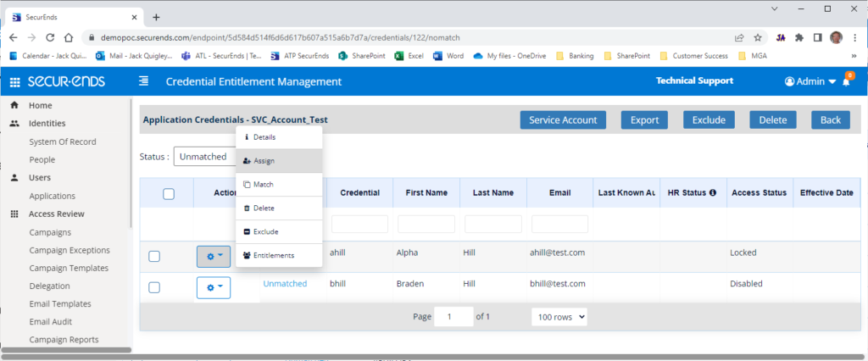Click the HR Status info icon
This screenshot has height=361, width=868.
pos(713,192)
